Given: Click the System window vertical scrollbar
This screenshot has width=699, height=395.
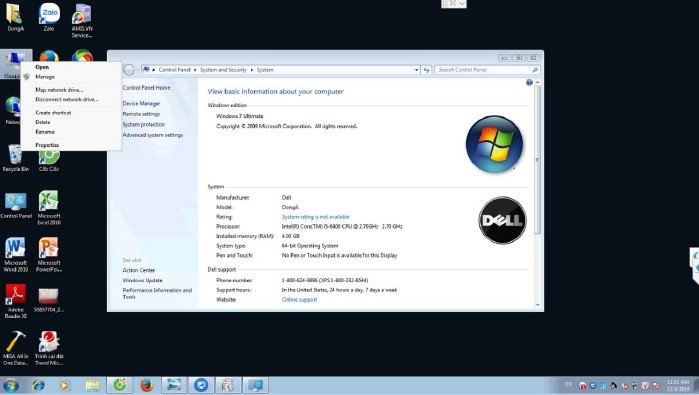Looking at the screenshot, I should point(537,160).
